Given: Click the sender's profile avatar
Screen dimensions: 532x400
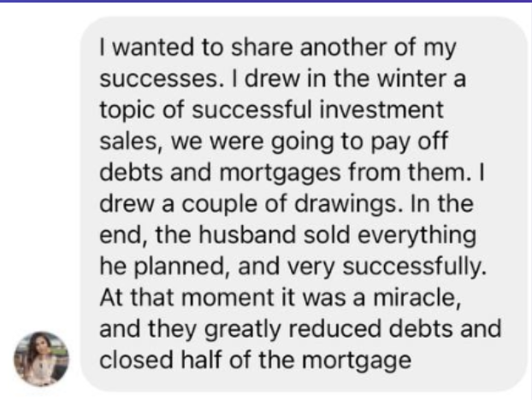Looking at the screenshot, I should pyautogui.click(x=41, y=358).
